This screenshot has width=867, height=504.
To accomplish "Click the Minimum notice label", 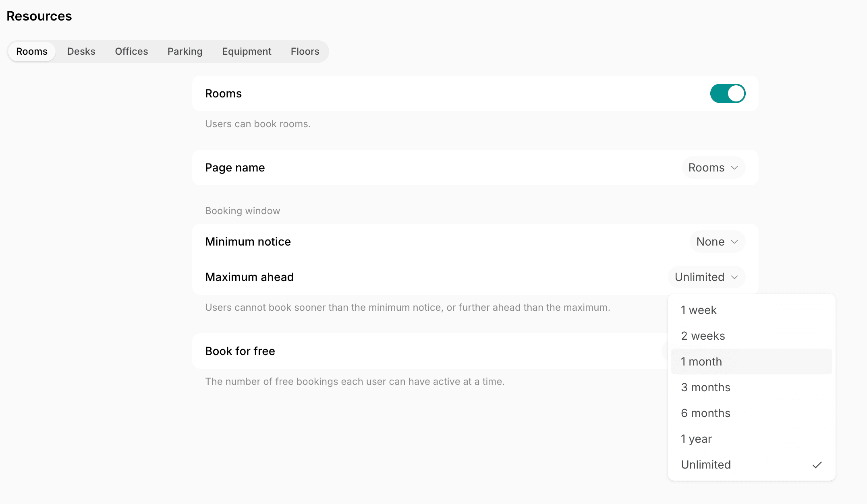I will pos(248,242).
